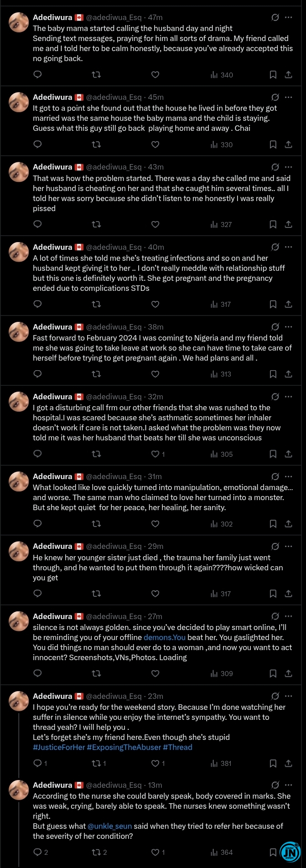Open the Grok icon on the 27m tweet
The width and height of the screenshot is (306, 868).
point(275,616)
